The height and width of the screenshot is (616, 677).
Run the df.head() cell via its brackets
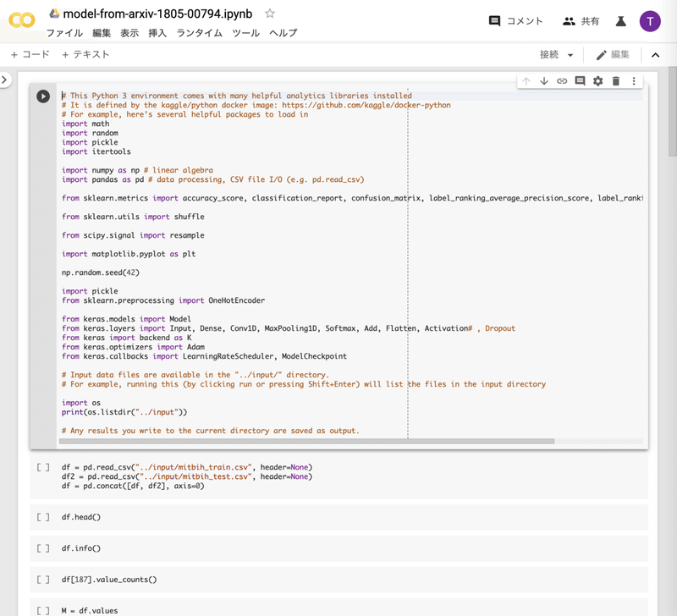tap(43, 517)
